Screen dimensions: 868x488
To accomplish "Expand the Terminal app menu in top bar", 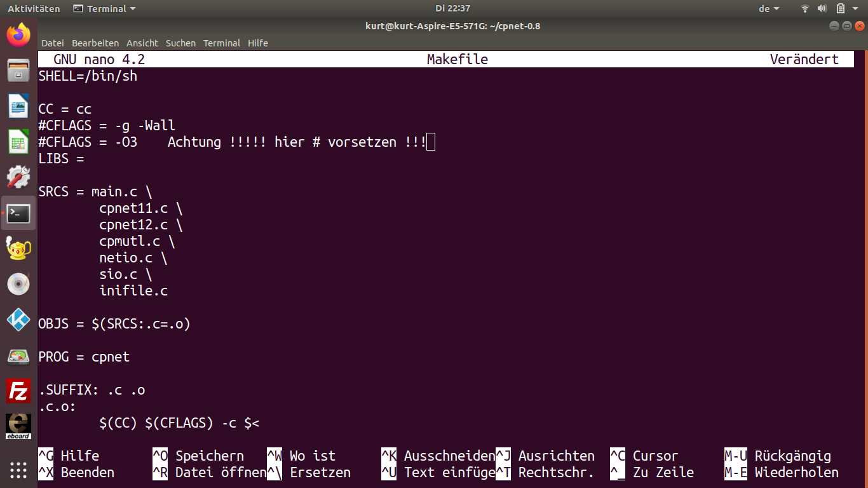I will 104,9.
